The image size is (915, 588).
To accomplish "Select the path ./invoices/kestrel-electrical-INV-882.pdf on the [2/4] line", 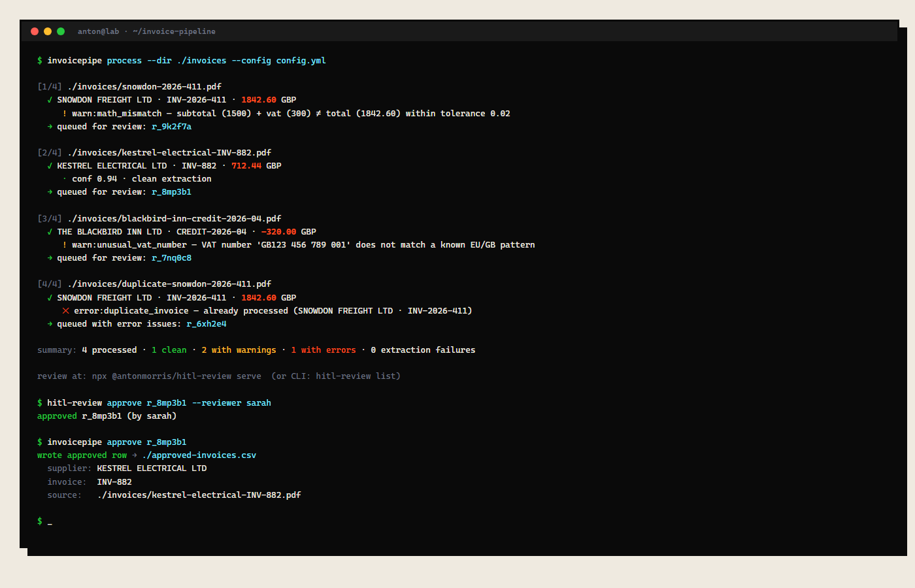I will point(169,152).
